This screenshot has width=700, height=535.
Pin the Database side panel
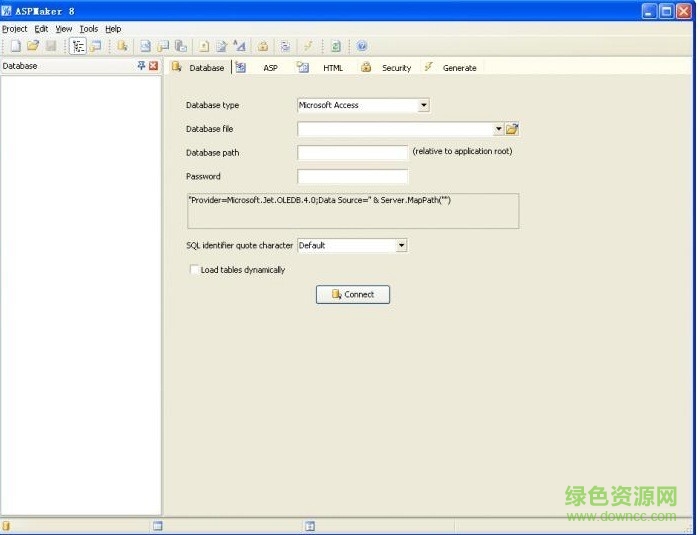141,66
